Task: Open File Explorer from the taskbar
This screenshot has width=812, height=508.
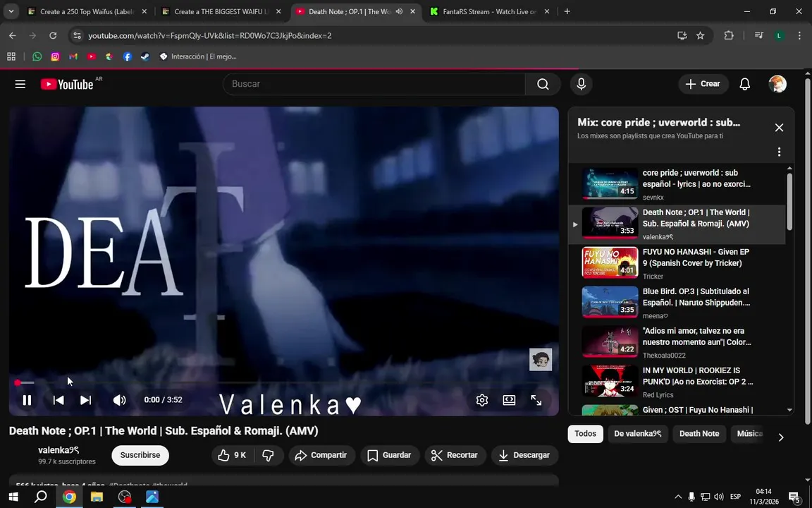Action: pos(97,497)
